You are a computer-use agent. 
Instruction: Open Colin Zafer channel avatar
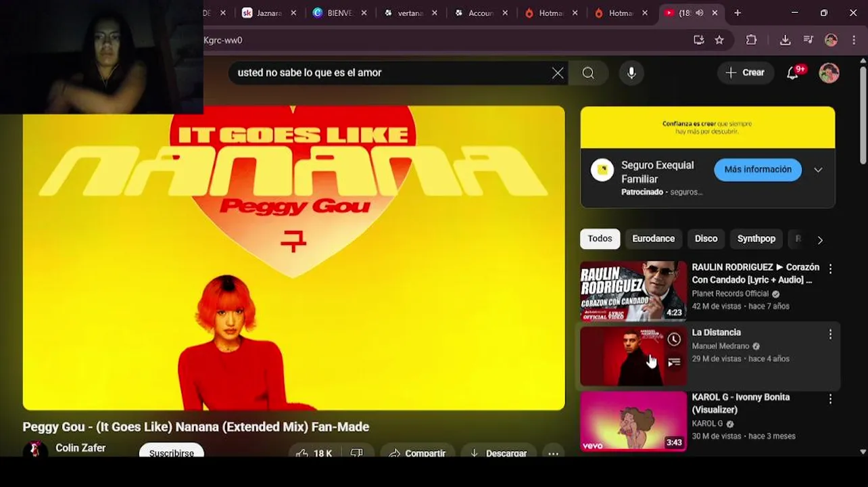(35, 449)
